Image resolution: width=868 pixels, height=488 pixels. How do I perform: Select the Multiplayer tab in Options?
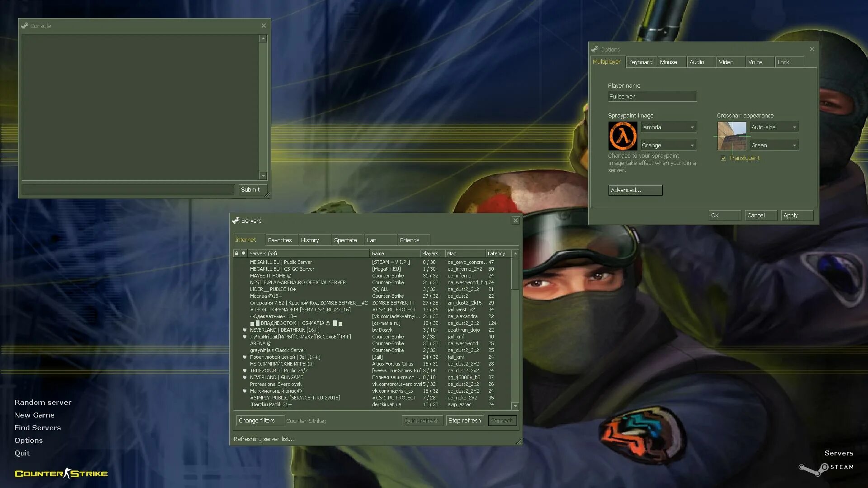tap(607, 62)
